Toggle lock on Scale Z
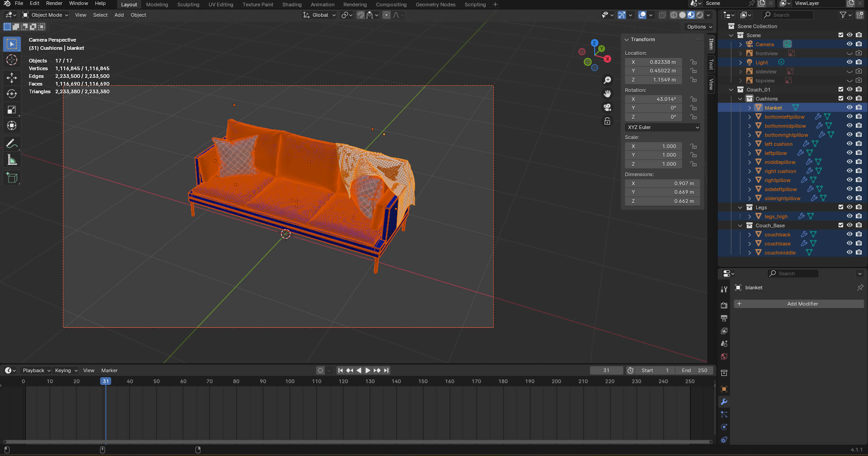The height and width of the screenshot is (456, 868). (x=693, y=164)
